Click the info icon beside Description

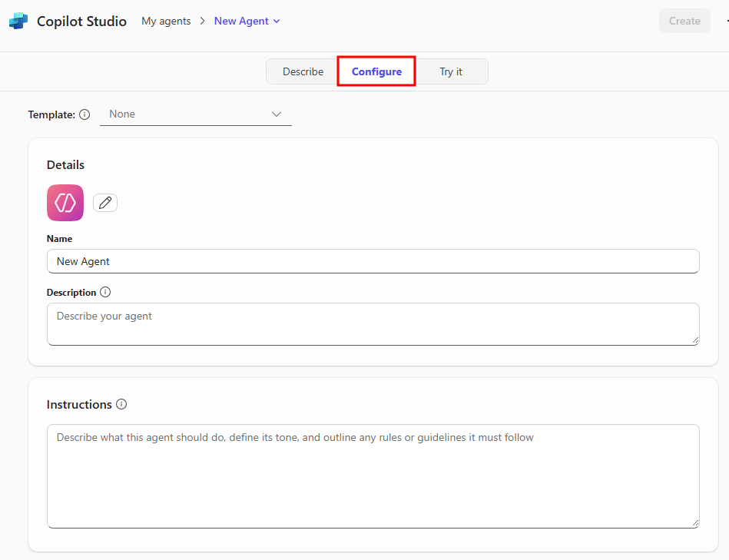(105, 293)
